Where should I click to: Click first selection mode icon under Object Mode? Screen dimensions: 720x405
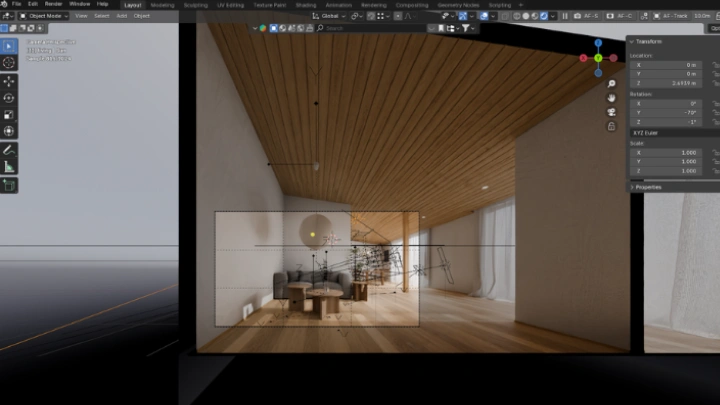(4, 28)
